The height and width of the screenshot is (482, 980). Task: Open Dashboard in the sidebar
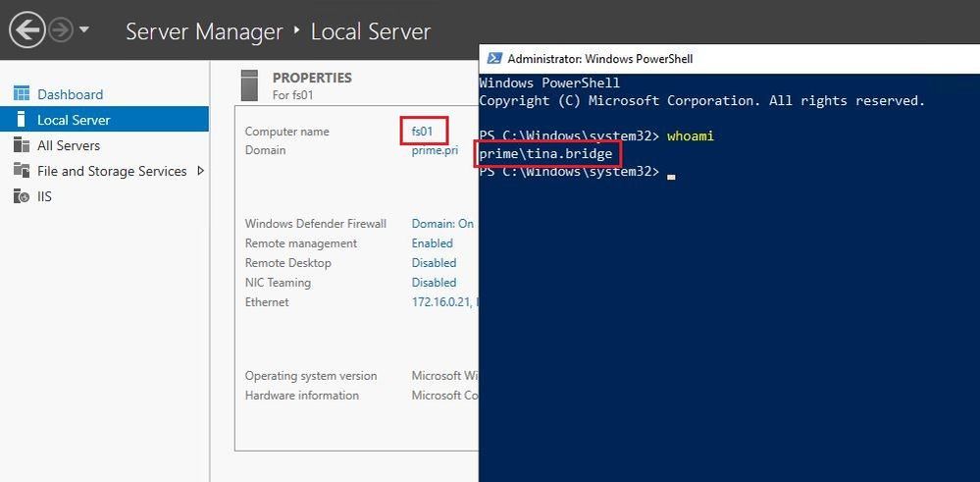(70, 94)
